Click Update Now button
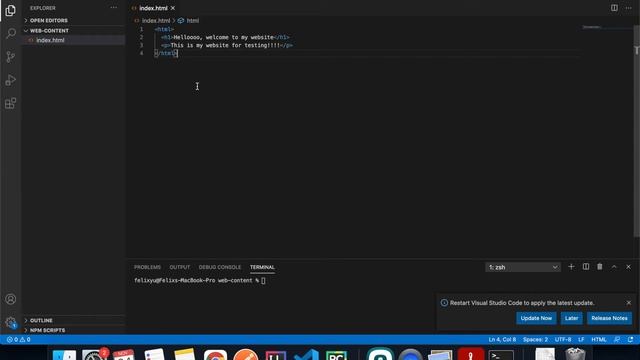Screen dimensions: 640x360 pos(536,318)
